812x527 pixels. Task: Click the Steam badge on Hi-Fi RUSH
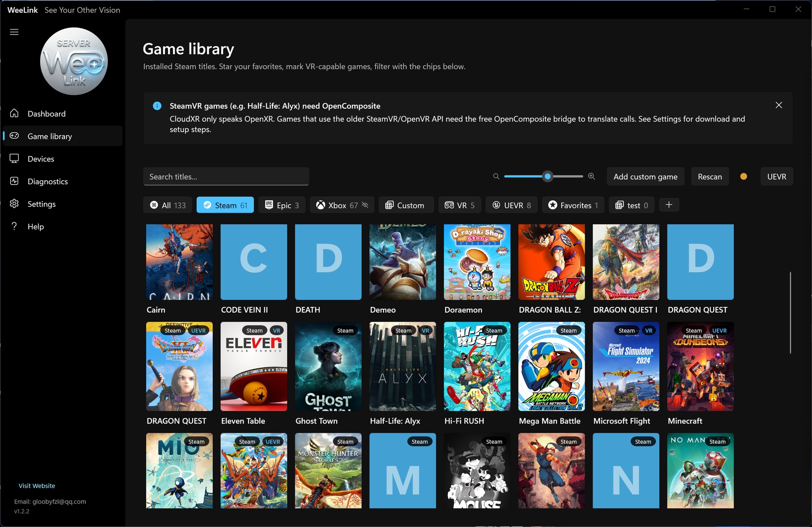coord(494,331)
